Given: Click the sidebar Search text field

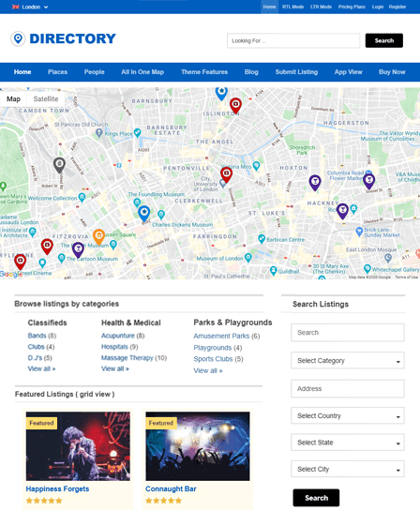Looking at the screenshot, I should 348,333.
